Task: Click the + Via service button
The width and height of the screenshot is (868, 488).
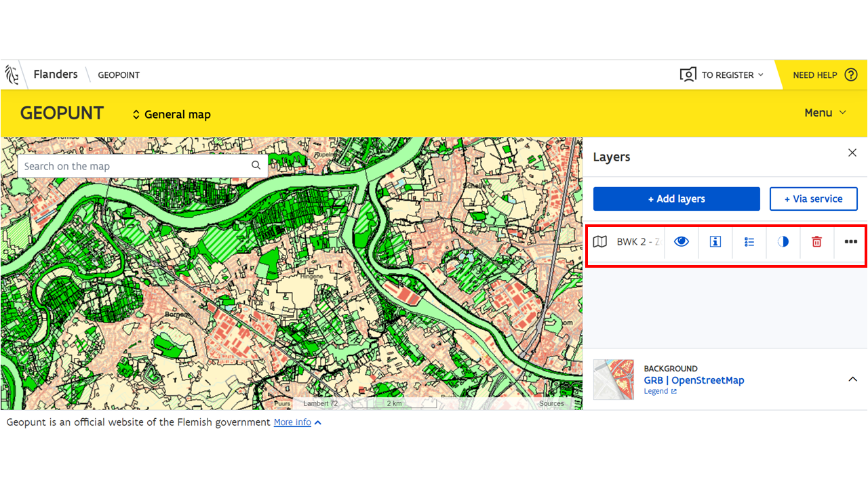Action: (x=813, y=199)
